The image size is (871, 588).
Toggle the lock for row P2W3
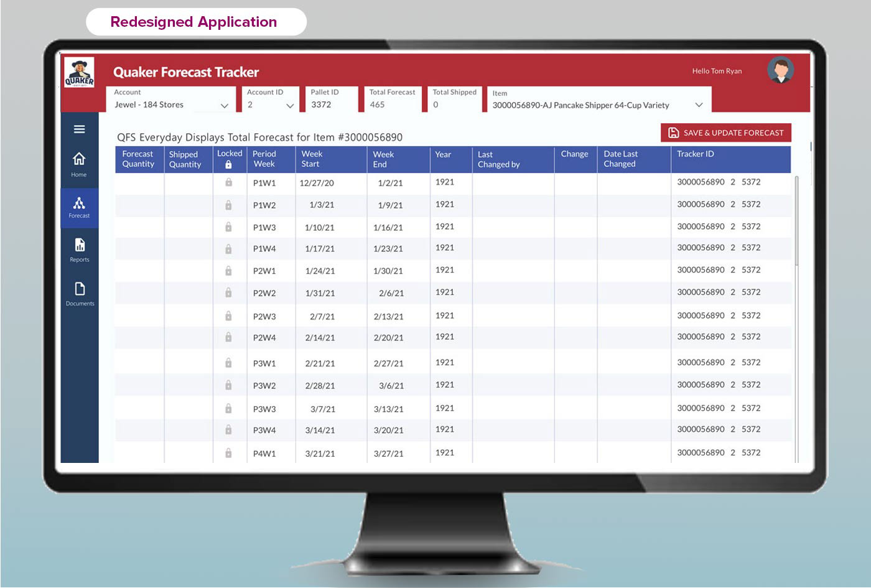(228, 315)
